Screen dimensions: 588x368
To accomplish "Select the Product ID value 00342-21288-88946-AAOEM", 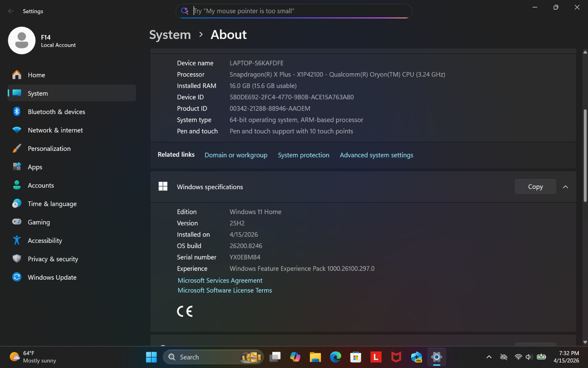I will (x=270, y=109).
